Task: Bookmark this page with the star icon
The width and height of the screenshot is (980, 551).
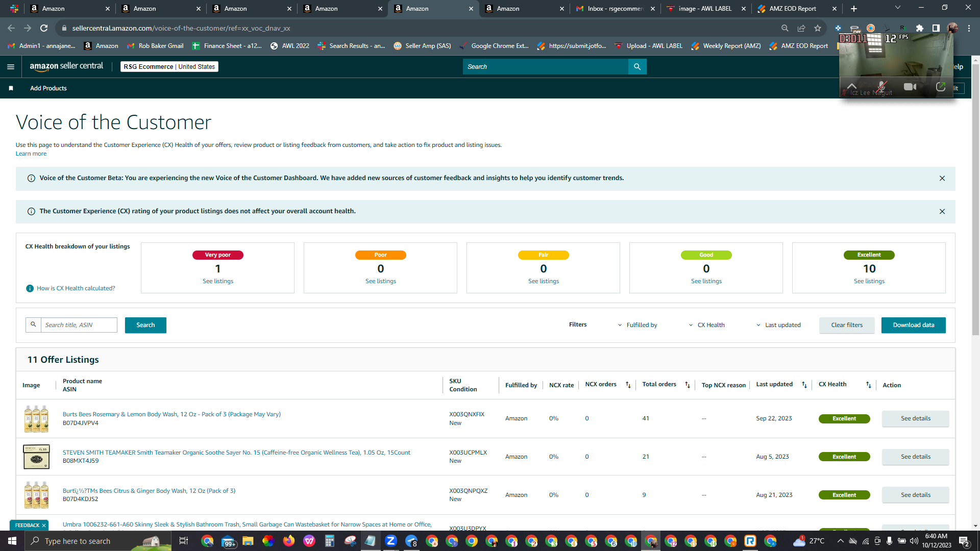Action: tap(818, 29)
